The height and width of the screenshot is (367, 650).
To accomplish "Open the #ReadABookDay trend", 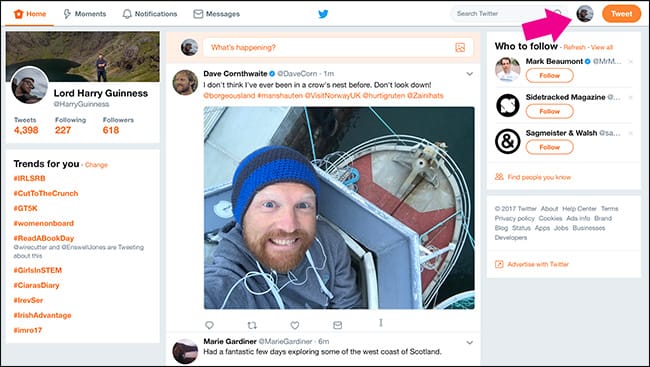I will tap(44, 238).
